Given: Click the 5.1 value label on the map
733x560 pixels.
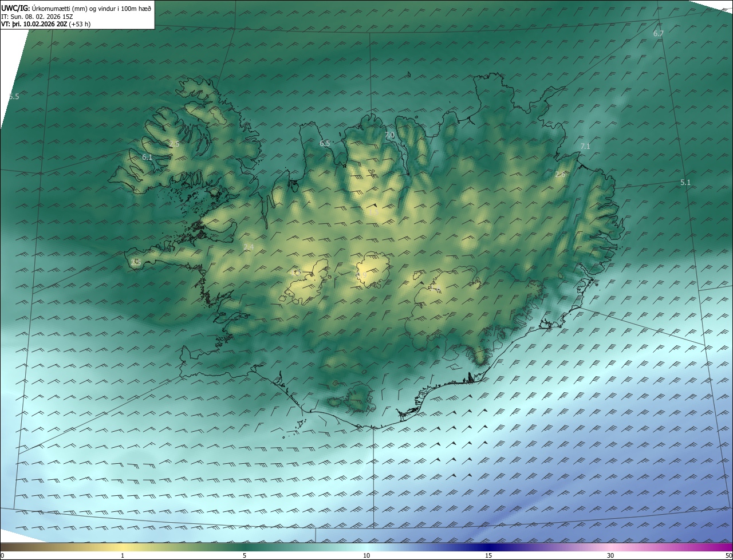Looking at the screenshot, I should pos(685,183).
